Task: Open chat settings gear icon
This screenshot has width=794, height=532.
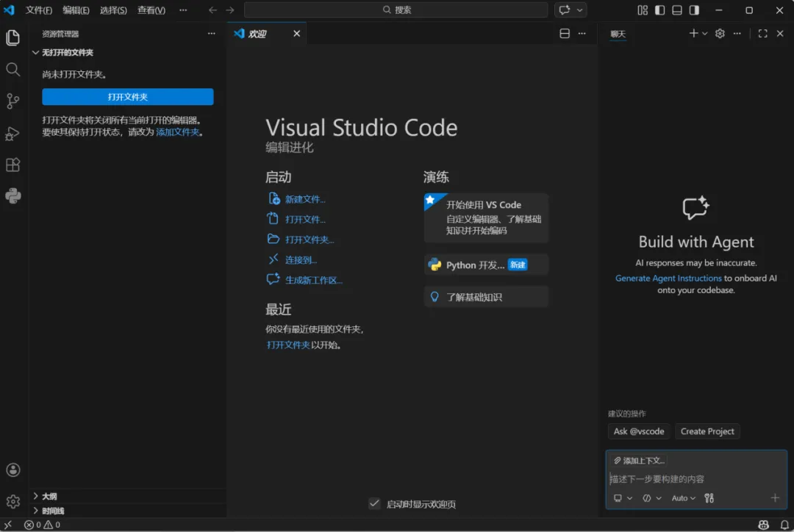Action: click(720, 33)
